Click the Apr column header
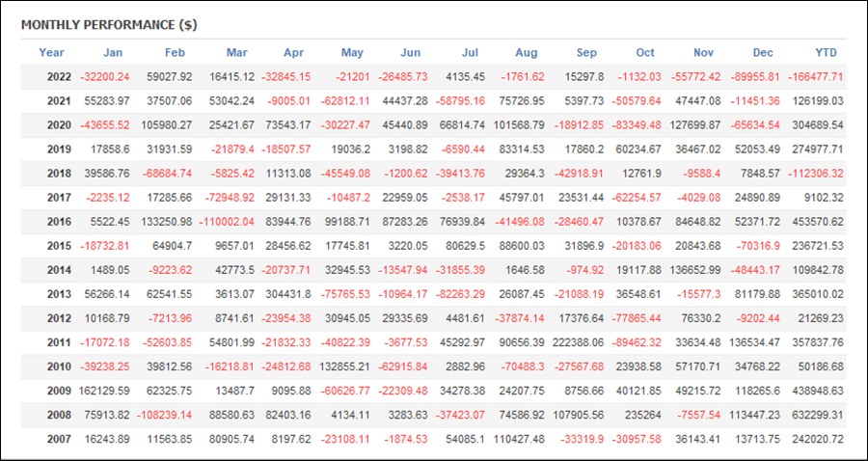The height and width of the screenshot is (461, 868). click(294, 53)
